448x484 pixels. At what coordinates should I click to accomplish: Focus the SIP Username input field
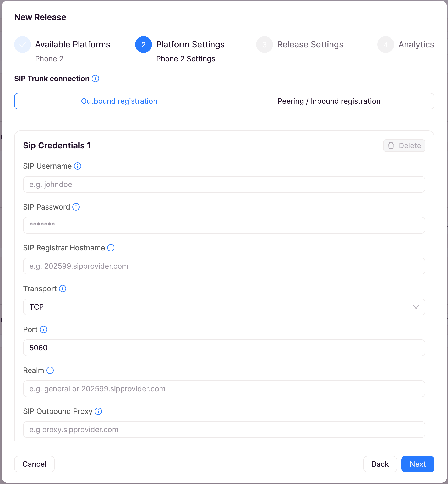[224, 184]
